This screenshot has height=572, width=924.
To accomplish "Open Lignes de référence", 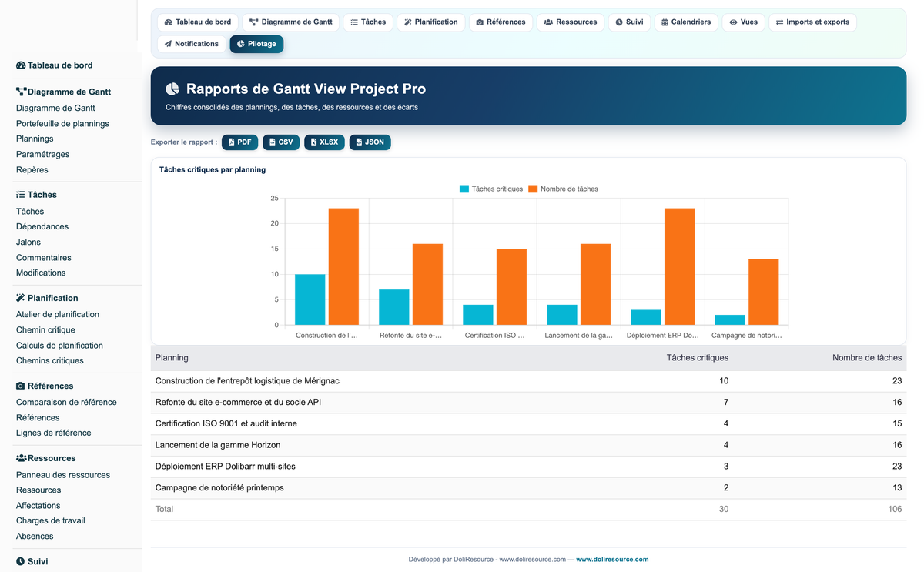I will coord(54,433).
